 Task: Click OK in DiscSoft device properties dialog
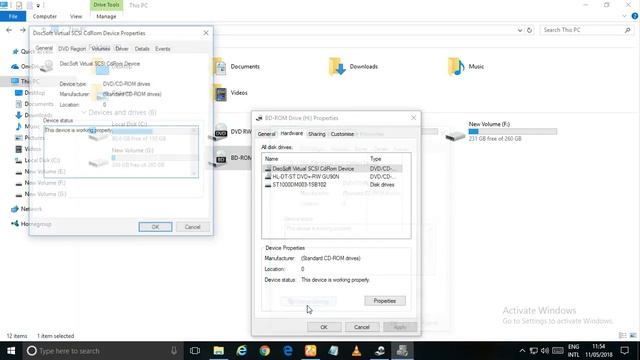coord(156,227)
